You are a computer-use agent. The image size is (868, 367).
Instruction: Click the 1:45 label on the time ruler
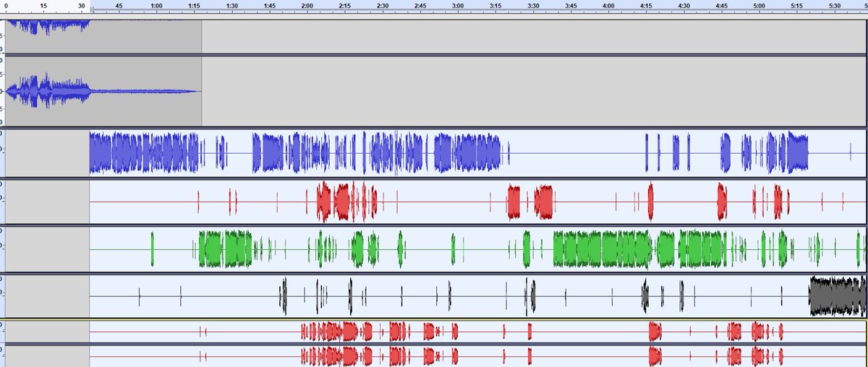pyautogui.click(x=269, y=5)
